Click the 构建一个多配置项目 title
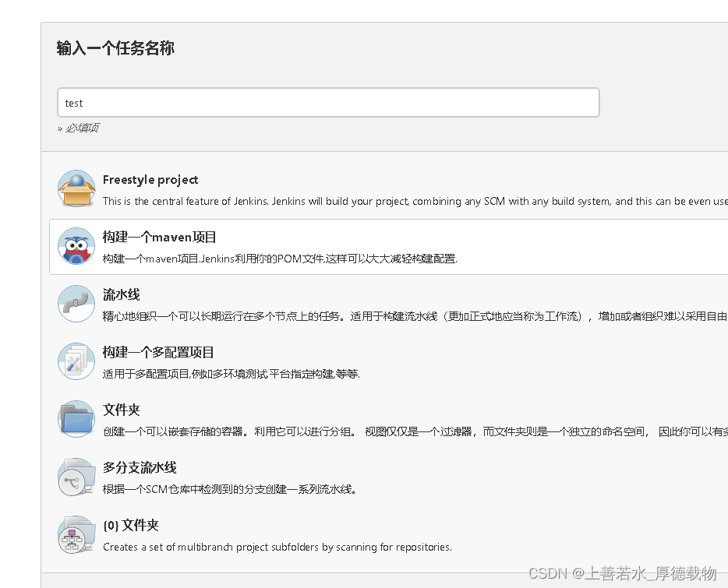Screen dimensions: 728x588 158,352
